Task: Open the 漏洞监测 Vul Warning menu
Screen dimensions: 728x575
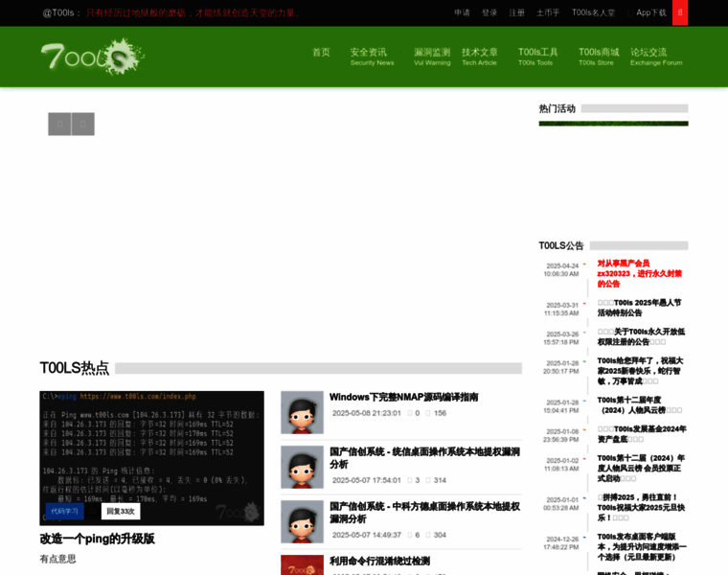Action: tap(432, 57)
